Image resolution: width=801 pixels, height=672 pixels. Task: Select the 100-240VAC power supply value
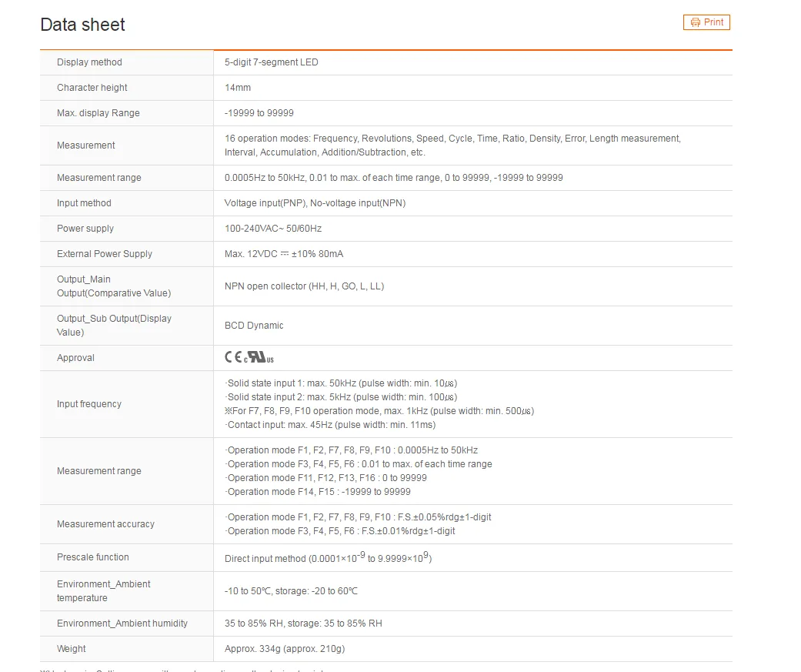273,229
